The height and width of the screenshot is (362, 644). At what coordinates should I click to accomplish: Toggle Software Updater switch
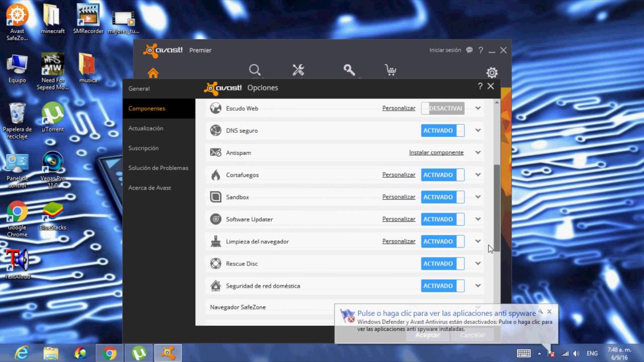(442, 219)
